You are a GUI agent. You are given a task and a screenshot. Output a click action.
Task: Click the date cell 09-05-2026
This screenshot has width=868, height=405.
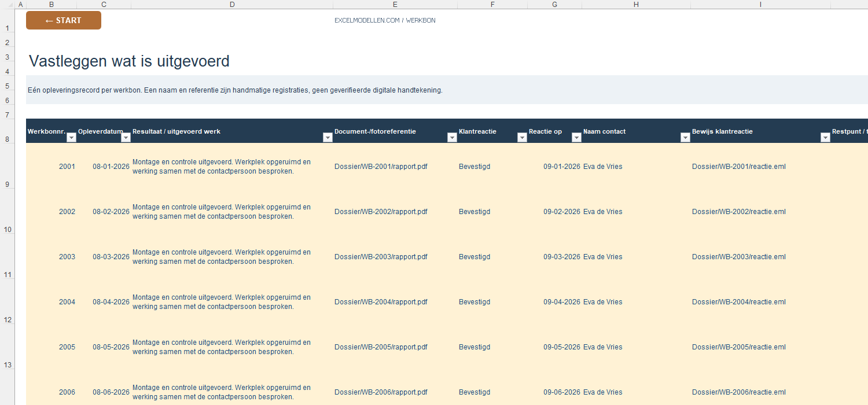pyautogui.click(x=555, y=347)
